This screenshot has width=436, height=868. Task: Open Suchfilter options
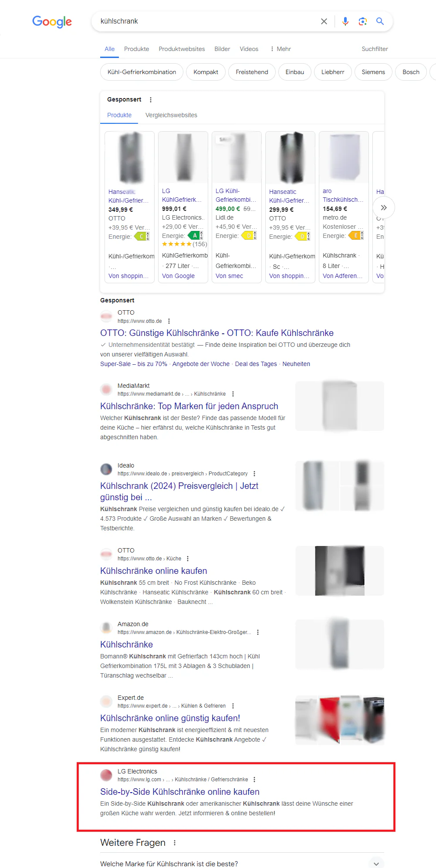(x=375, y=49)
